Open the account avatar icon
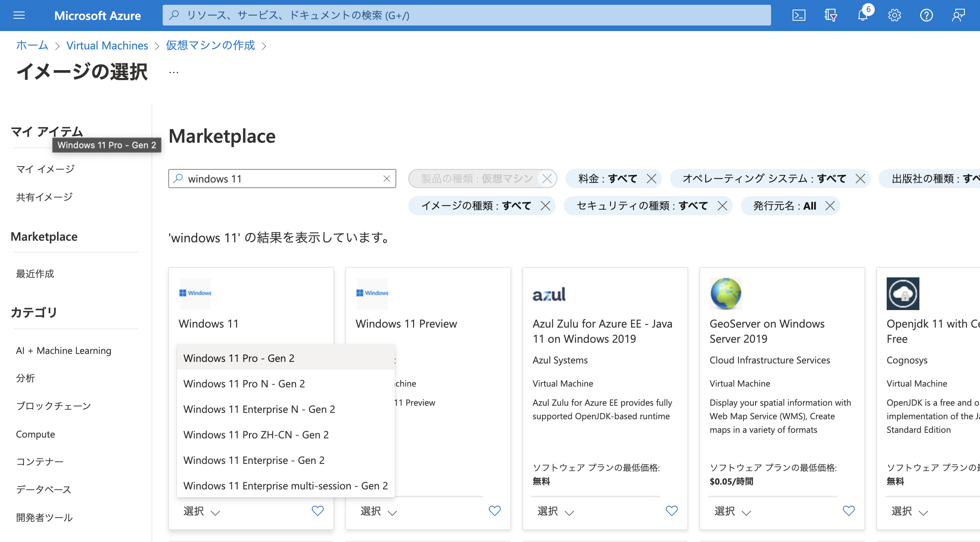This screenshot has height=542, width=980. tap(958, 16)
